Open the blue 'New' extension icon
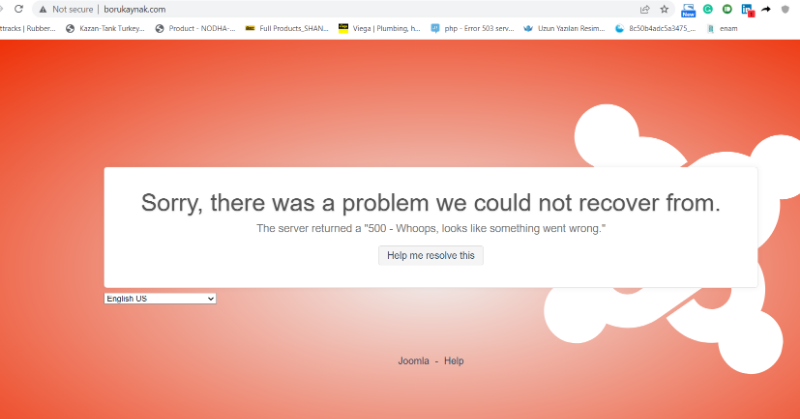The height and width of the screenshot is (419, 800). pos(688,10)
